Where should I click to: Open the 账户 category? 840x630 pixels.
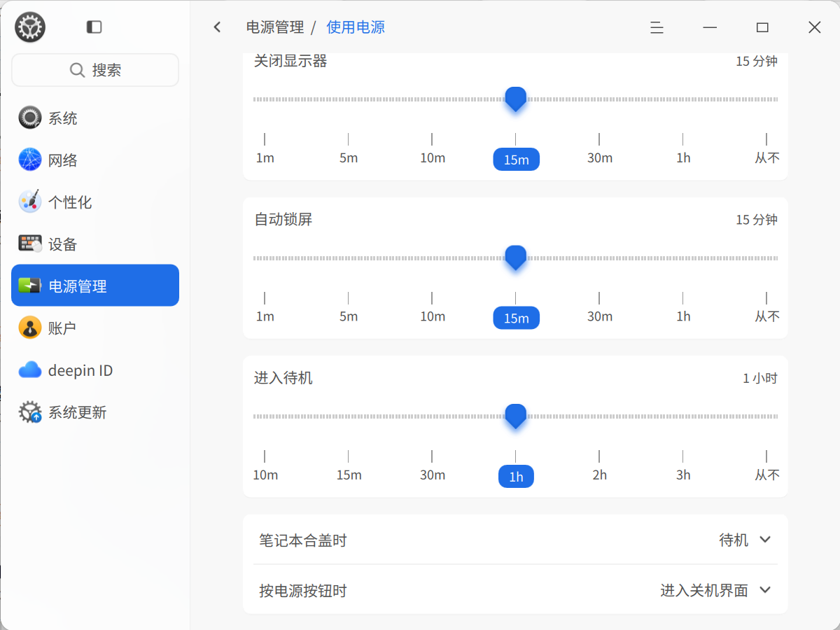click(95, 328)
